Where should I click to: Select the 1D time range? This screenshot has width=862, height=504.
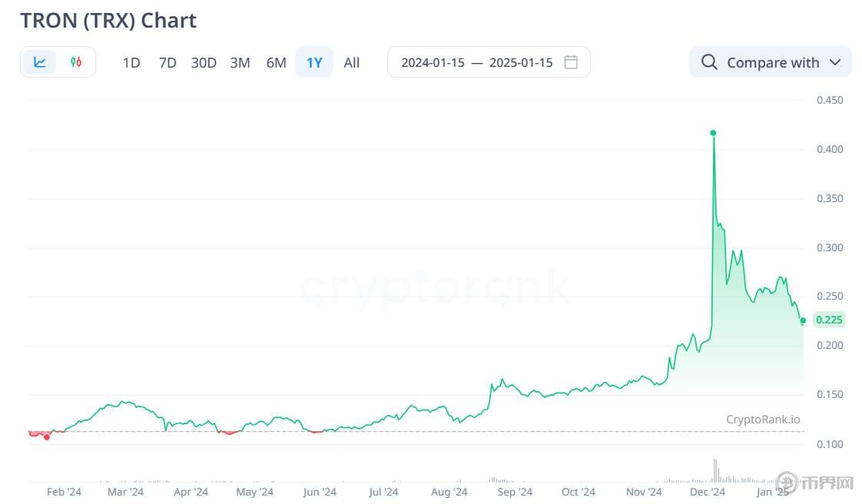[131, 63]
